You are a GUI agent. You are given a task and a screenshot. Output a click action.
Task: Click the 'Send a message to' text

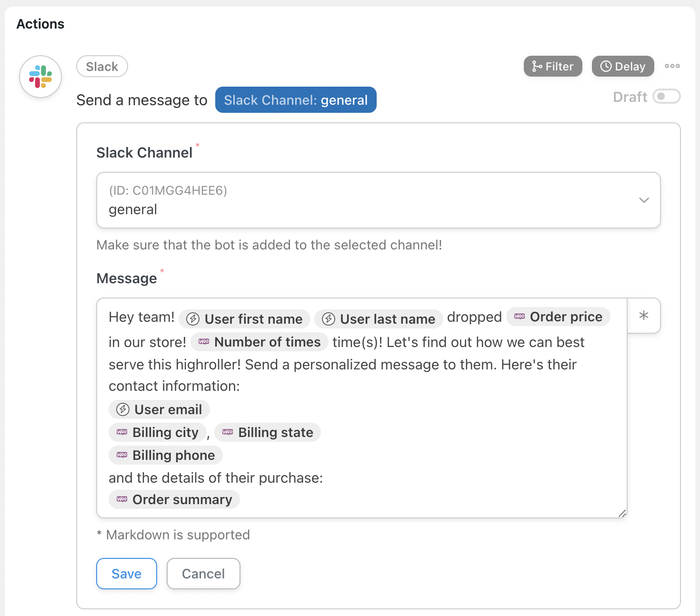pos(142,100)
